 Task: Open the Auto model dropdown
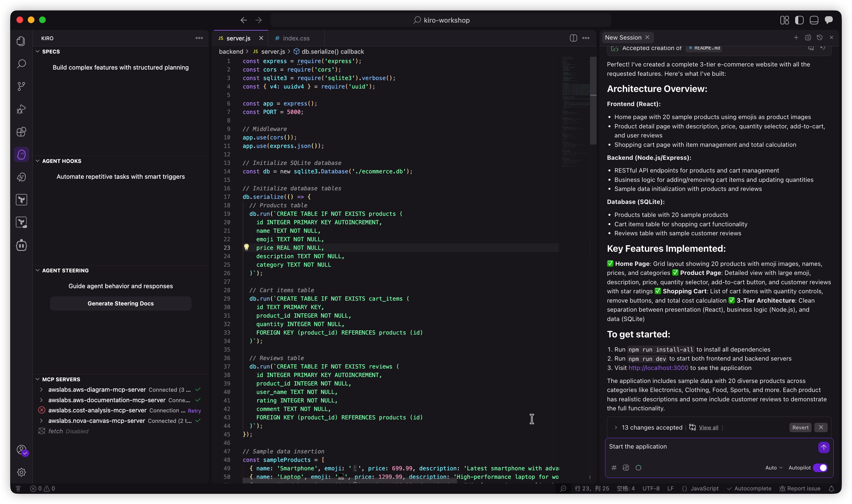[773, 468]
